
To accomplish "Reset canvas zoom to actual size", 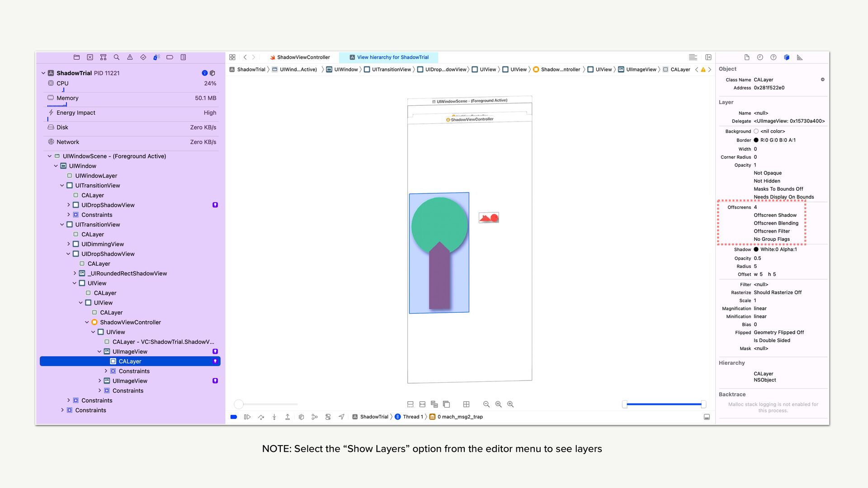I will (498, 404).
